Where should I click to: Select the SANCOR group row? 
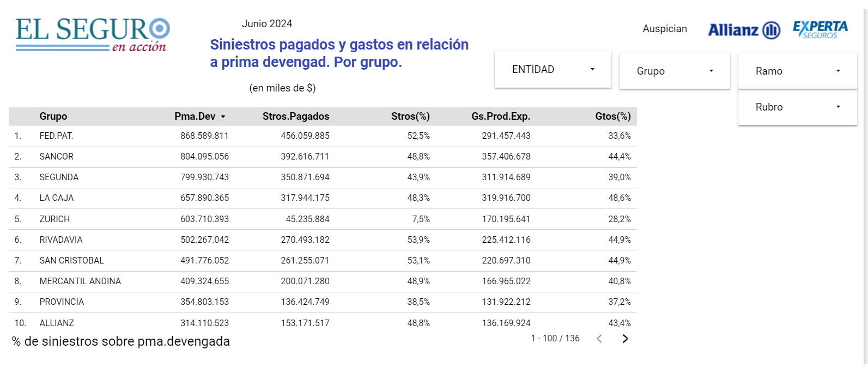56,157
